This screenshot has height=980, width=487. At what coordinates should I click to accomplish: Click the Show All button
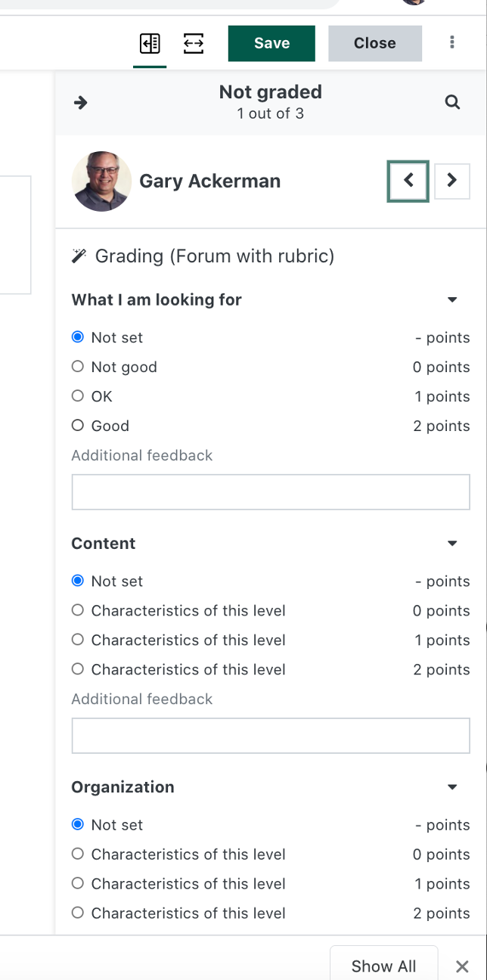point(383,966)
